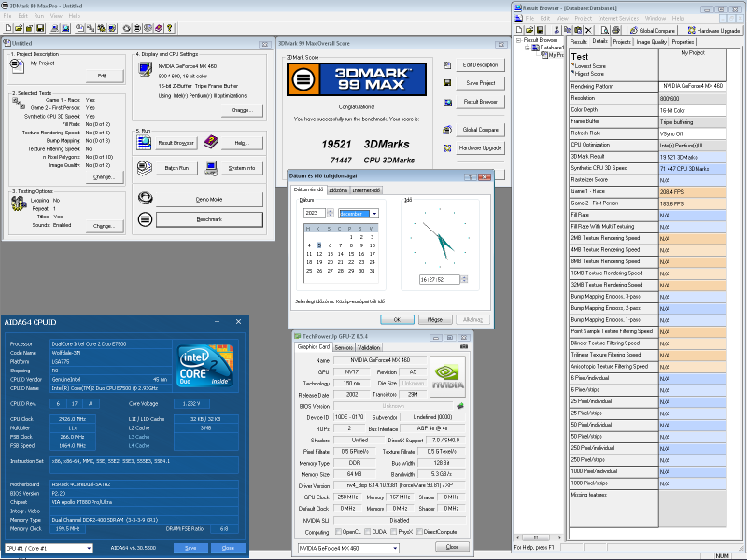
Task: Collapse the Database1 tree node
Action: tap(527, 48)
